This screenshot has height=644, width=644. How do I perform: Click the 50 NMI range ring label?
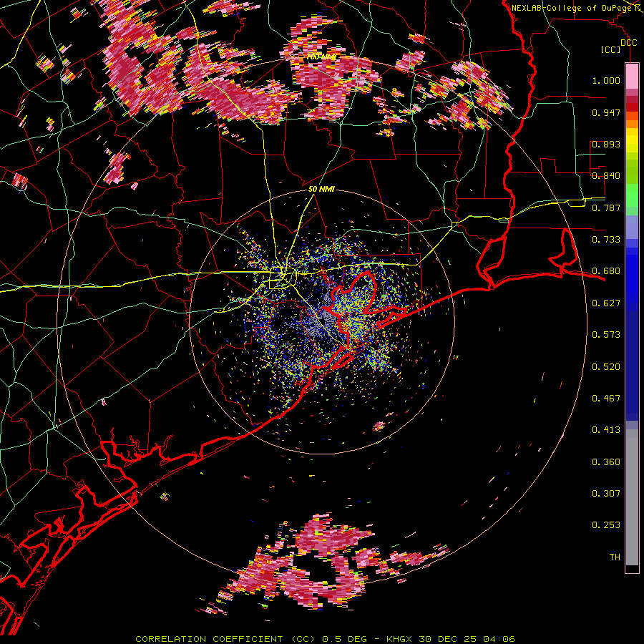click(x=321, y=190)
